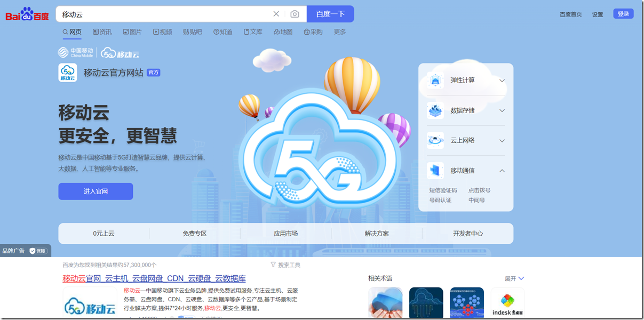Click the 搜索工具 text
Image resolution: width=644 pixels, height=320 pixels.
(289, 265)
